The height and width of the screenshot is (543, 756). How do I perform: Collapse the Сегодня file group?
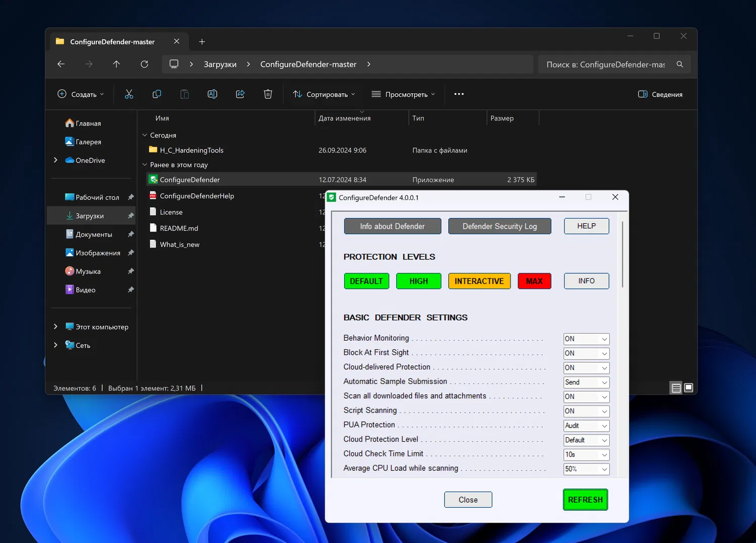point(145,135)
